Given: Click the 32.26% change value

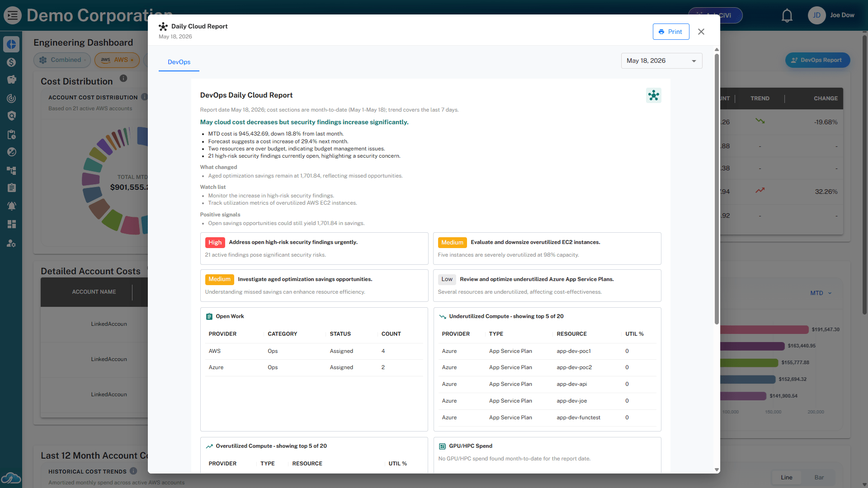Looking at the screenshot, I should click(x=826, y=192).
